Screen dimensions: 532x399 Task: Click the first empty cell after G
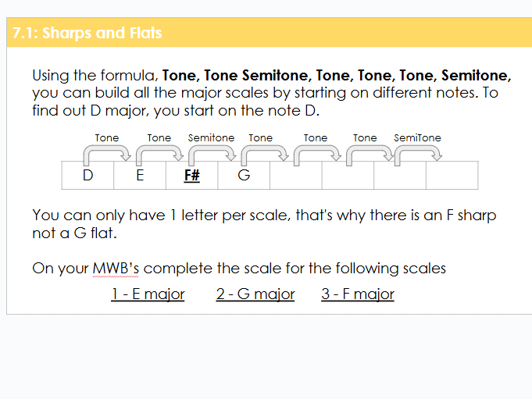pyautogui.click(x=296, y=176)
